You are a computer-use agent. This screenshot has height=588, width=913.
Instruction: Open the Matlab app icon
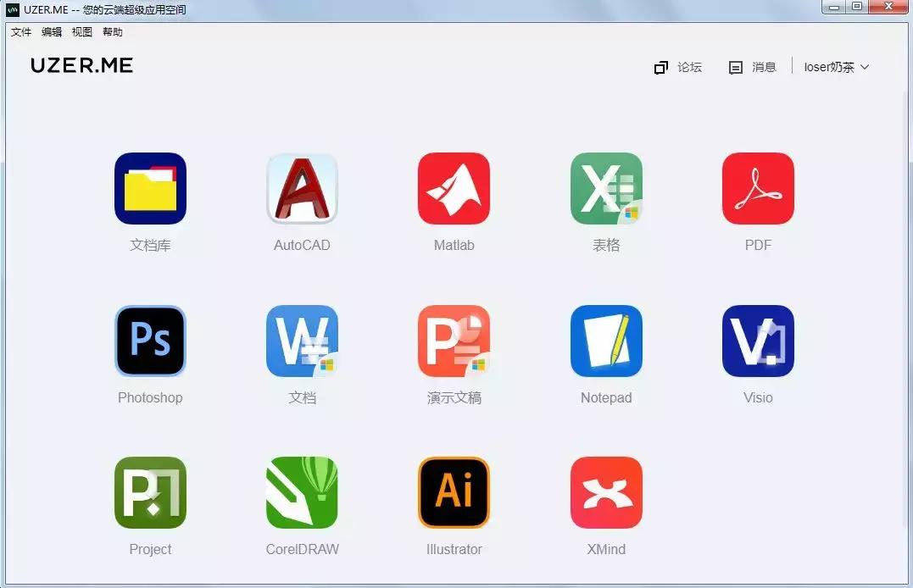454,189
